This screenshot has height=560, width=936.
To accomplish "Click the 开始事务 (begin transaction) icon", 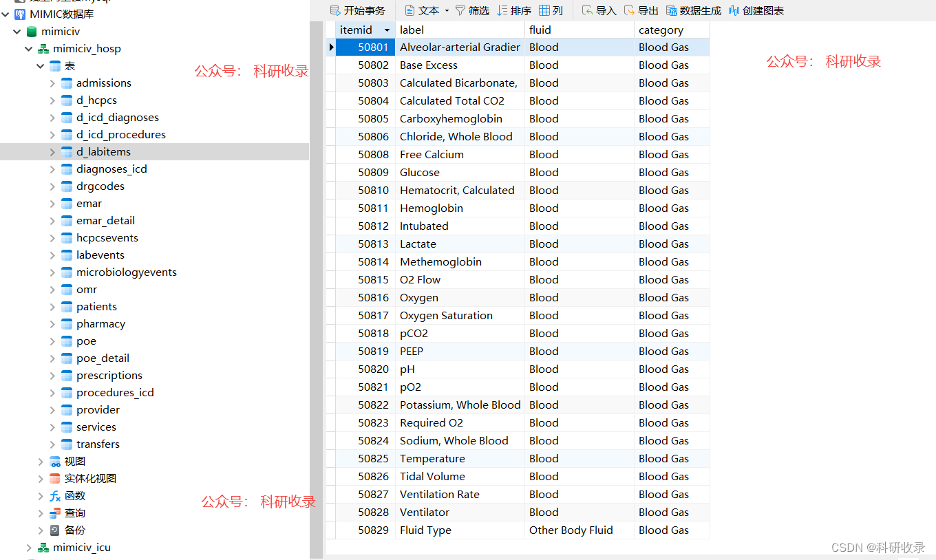I will 334,10.
